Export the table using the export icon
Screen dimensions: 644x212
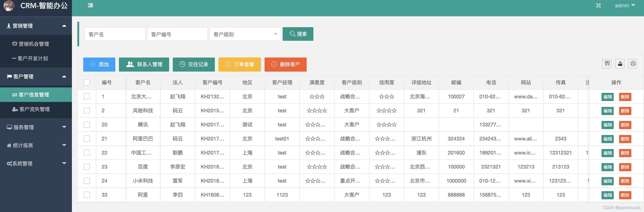[x=620, y=64]
